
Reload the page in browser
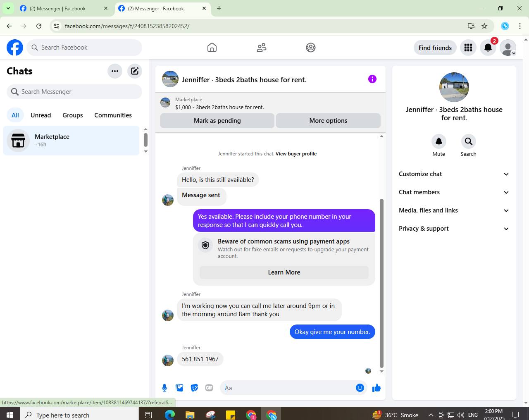click(x=39, y=26)
